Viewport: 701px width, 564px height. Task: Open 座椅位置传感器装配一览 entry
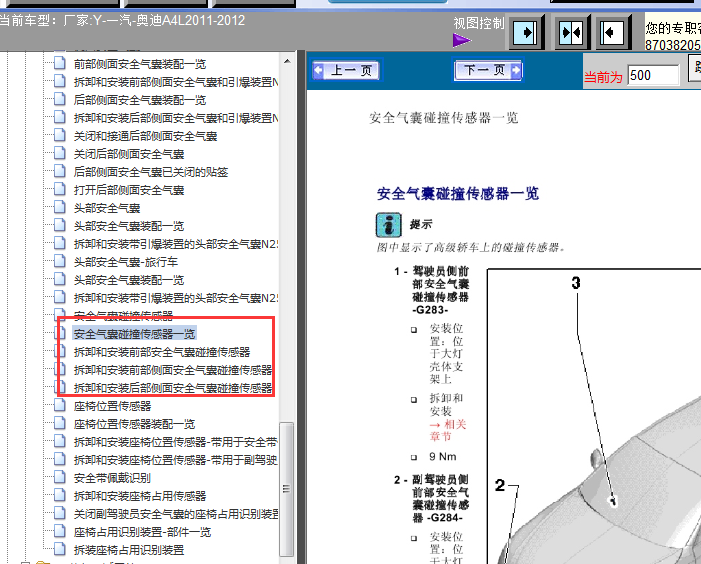(134, 424)
